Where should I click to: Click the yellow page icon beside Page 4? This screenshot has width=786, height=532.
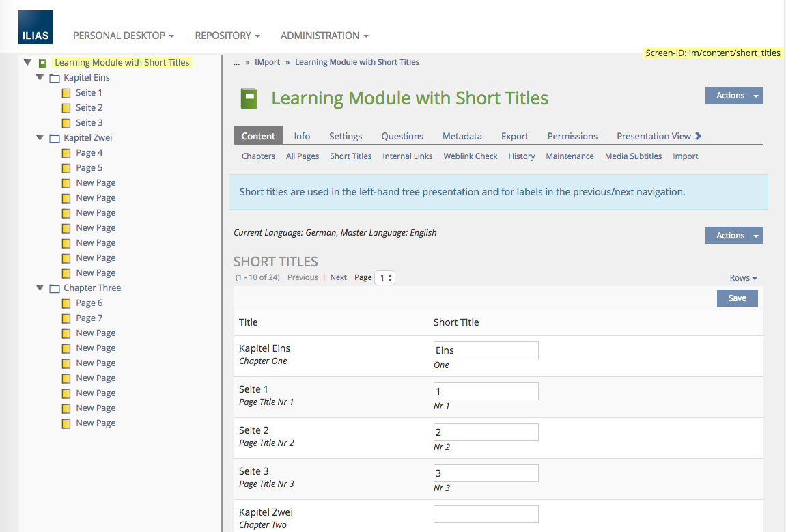[x=66, y=153]
